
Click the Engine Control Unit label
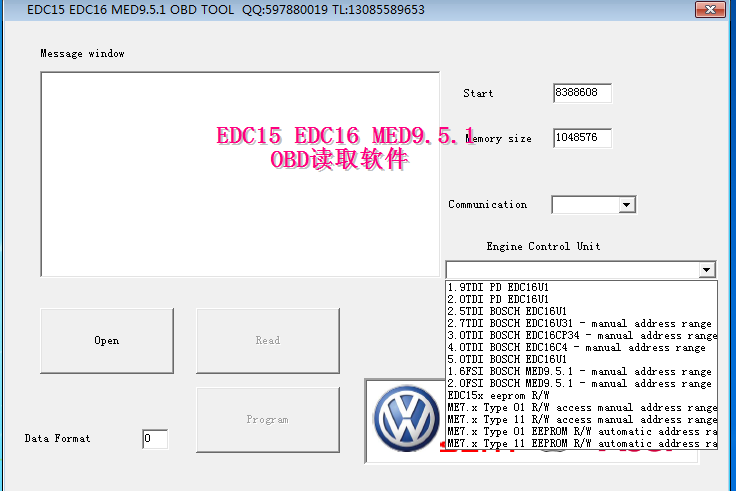(x=544, y=246)
